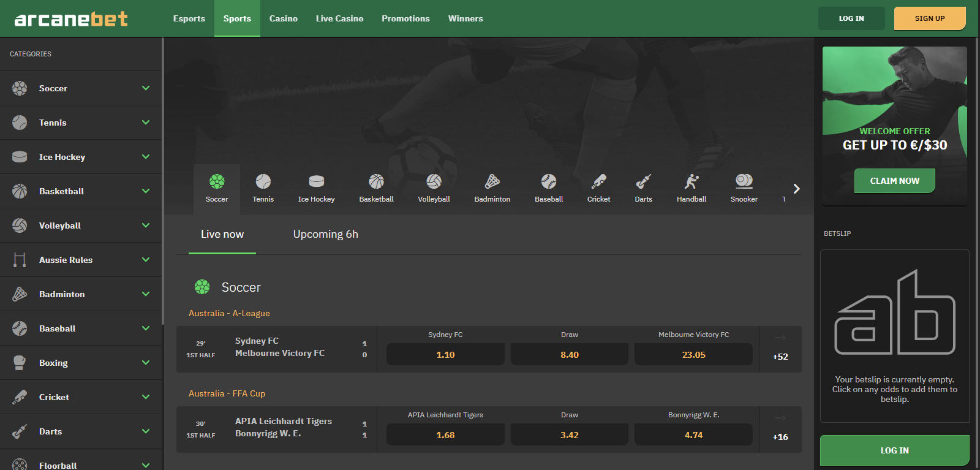Image resolution: width=980 pixels, height=470 pixels.
Task: Open the APIA Leichhardt Tigers vs Bonnyrigg match
Action: point(276,430)
